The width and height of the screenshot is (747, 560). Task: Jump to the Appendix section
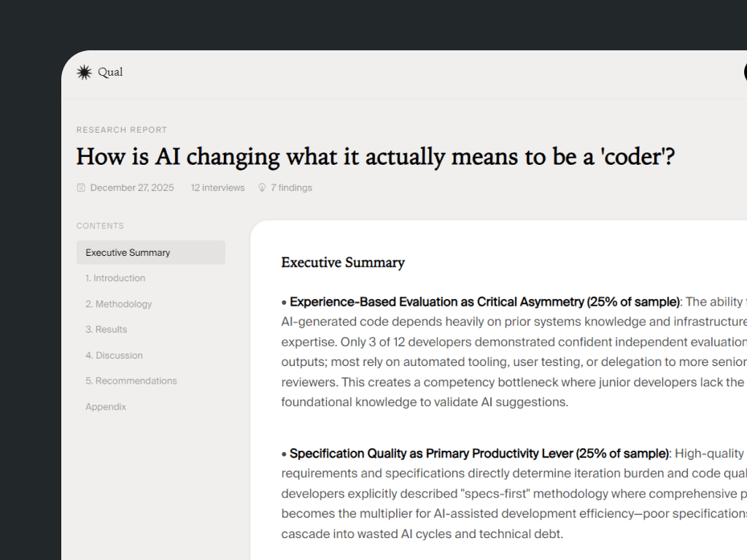coord(106,407)
